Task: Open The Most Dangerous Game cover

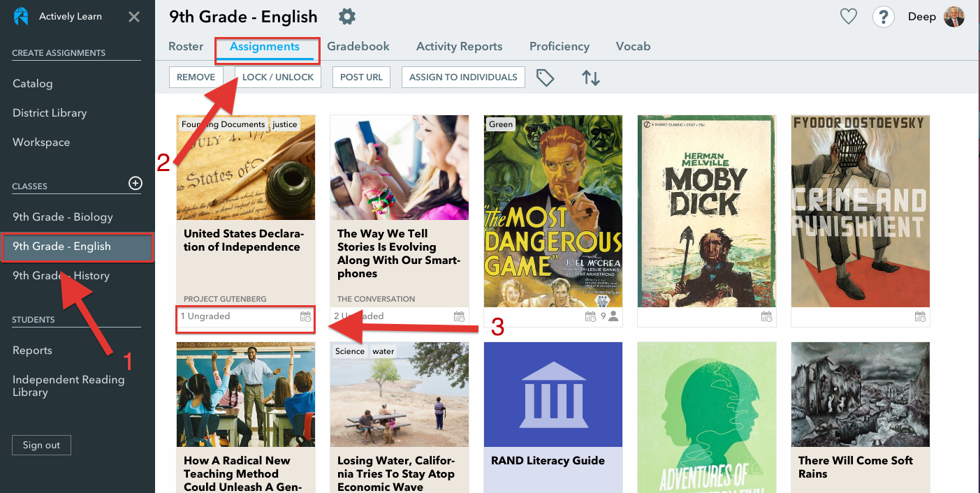Action: [x=553, y=212]
